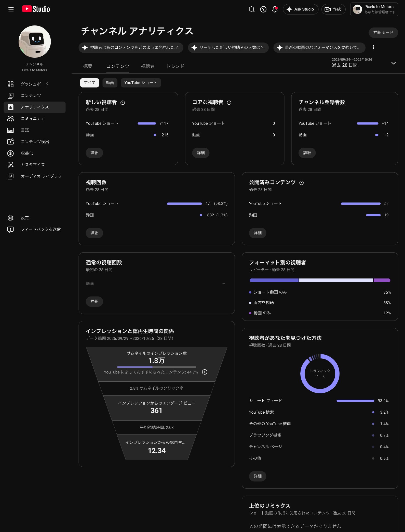The image size is (405, 532).
Task: Select the YouTube ショート filter chip
Action: click(141, 83)
